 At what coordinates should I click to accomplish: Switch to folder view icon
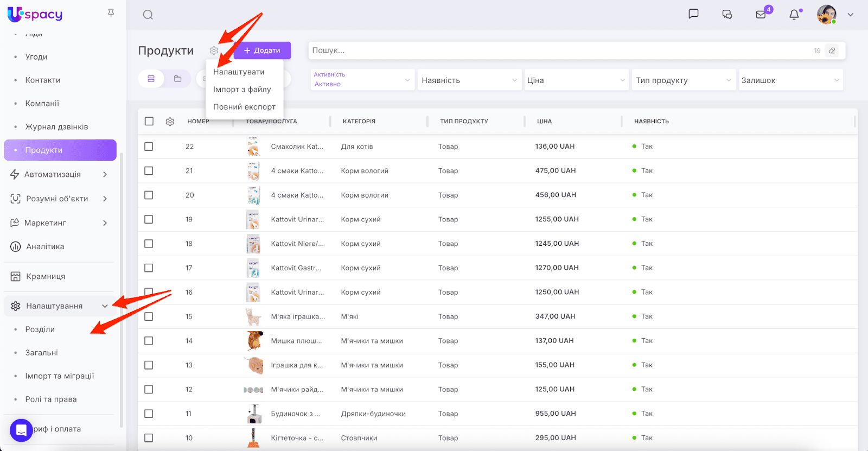177,79
